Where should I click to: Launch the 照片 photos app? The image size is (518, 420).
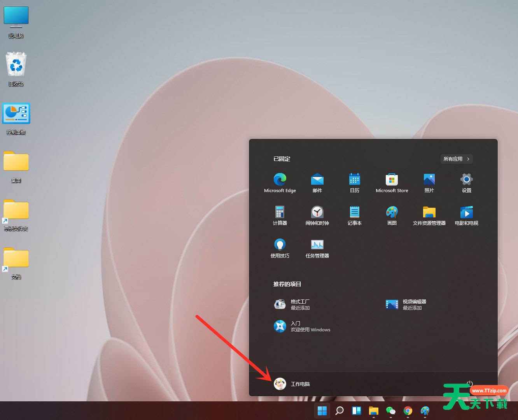(429, 183)
